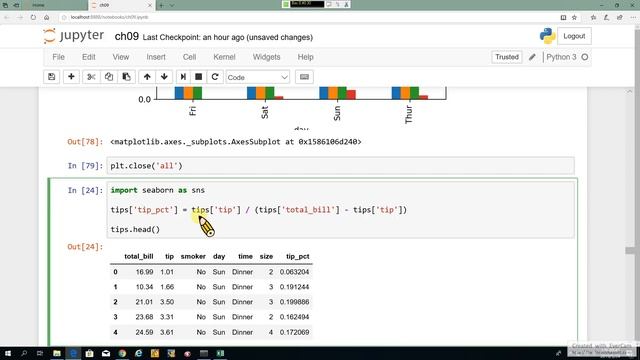The height and width of the screenshot is (360, 640).
Task: Open the Kernel menu
Action: 224,57
